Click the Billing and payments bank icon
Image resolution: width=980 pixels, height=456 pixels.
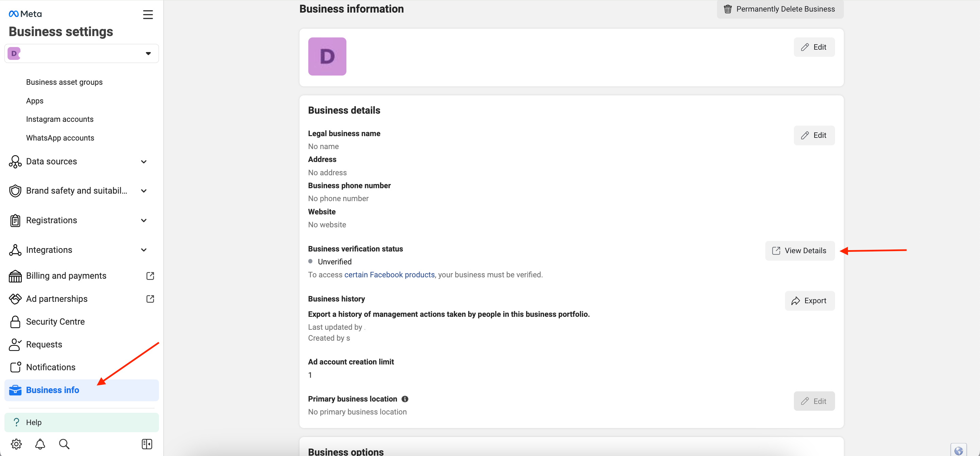pyautogui.click(x=15, y=276)
